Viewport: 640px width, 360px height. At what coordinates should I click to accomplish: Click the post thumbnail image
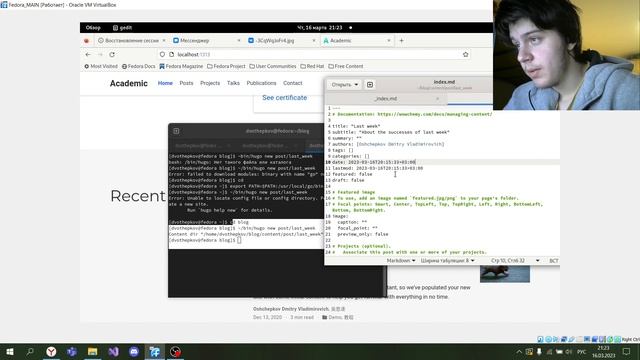click(x=505, y=274)
